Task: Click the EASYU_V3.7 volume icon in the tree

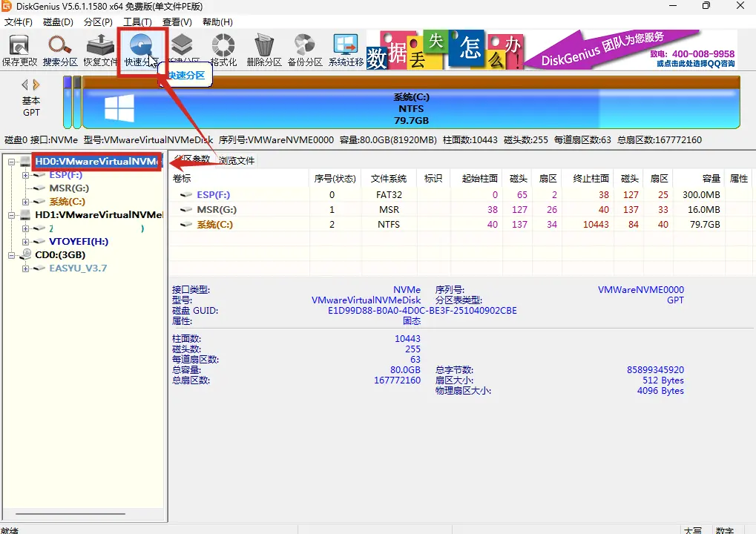Action: click(39, 268)
